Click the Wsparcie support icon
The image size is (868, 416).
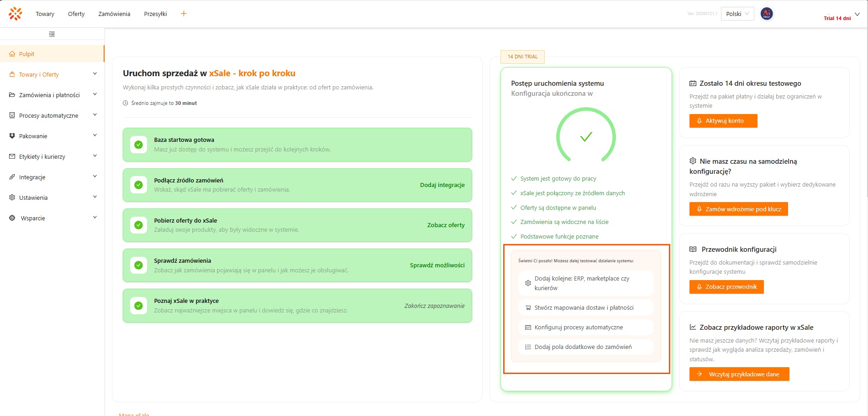click(12, 218)
